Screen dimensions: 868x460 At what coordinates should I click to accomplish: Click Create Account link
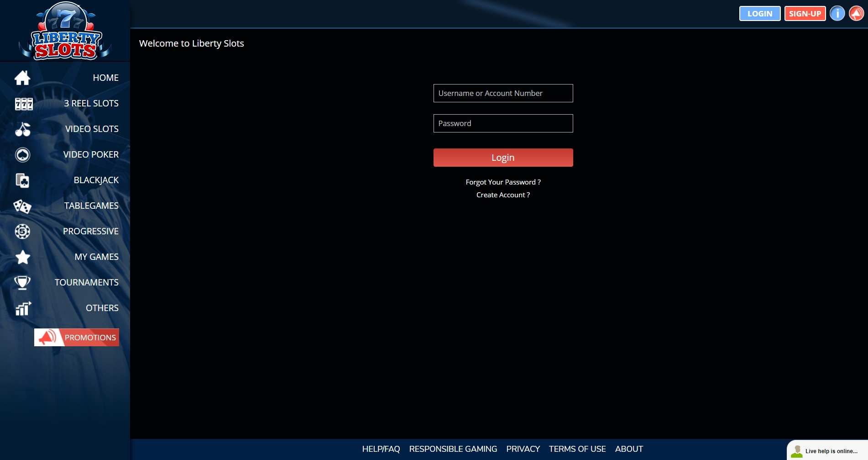click(x=503, y=195)
